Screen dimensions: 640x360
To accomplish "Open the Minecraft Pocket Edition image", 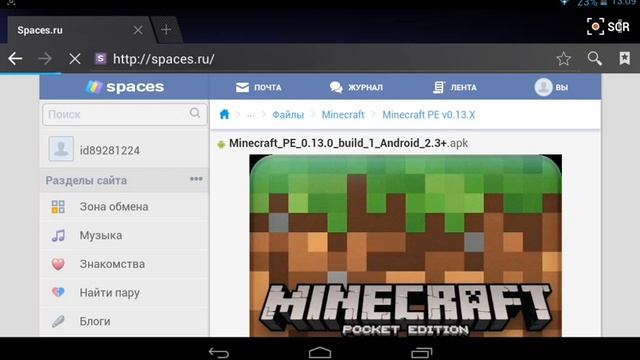I will point(405,246).
